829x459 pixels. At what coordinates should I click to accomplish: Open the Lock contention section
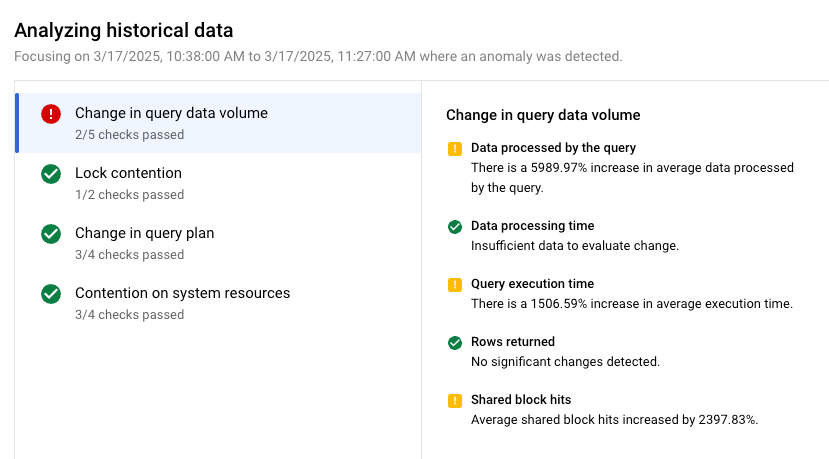coord(128,174)
